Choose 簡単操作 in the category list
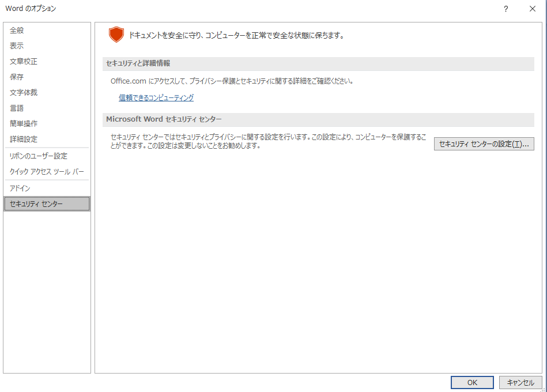 click(x=47, y=123)
